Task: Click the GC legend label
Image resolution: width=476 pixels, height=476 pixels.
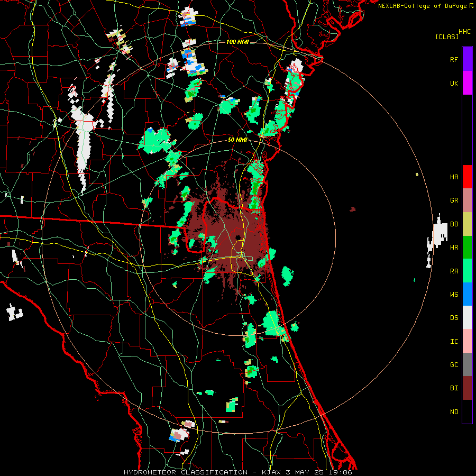Action: click(454, 365)
